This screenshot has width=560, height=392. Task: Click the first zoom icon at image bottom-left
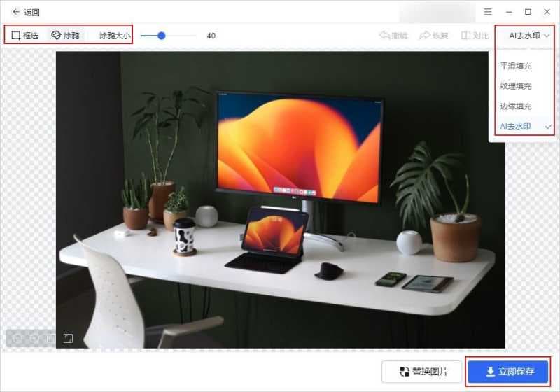point(17,339)
